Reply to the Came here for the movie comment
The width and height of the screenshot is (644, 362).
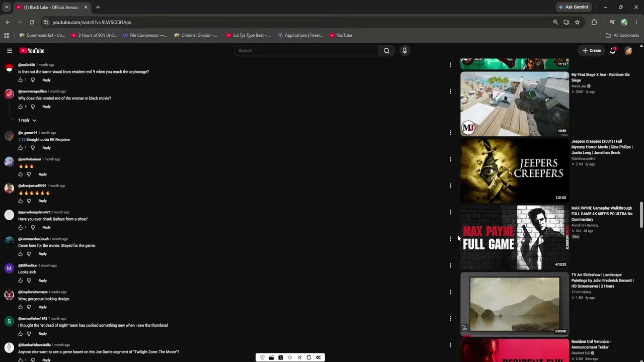tap(42, 254)
